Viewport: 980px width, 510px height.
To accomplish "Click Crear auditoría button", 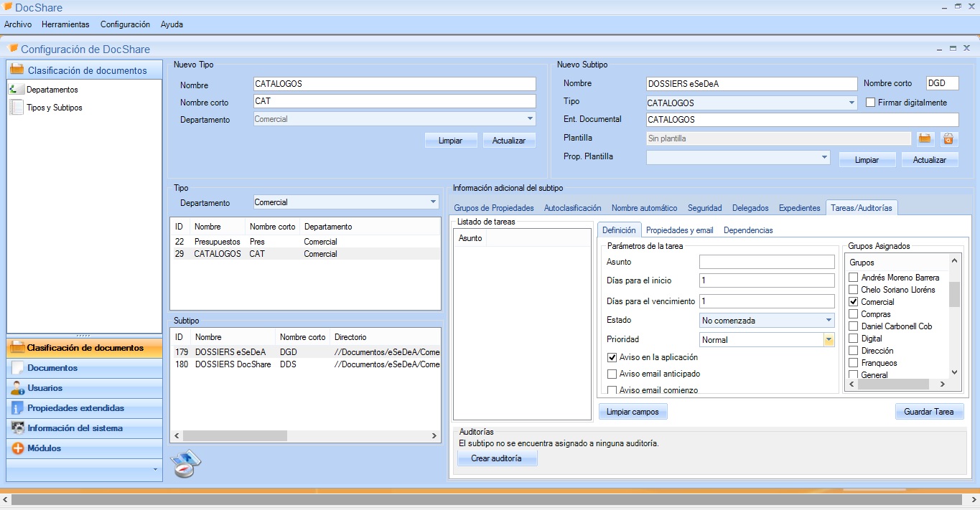I will click(x=496, y=458).
